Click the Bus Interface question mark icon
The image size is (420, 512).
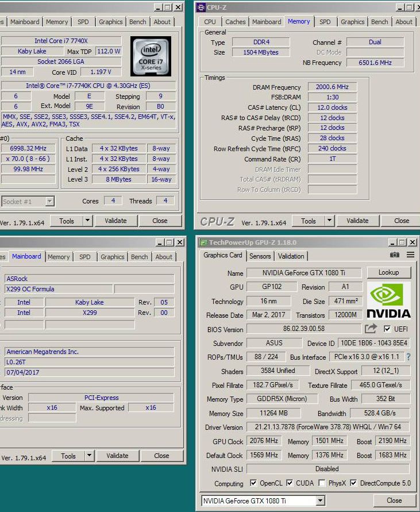409,357
